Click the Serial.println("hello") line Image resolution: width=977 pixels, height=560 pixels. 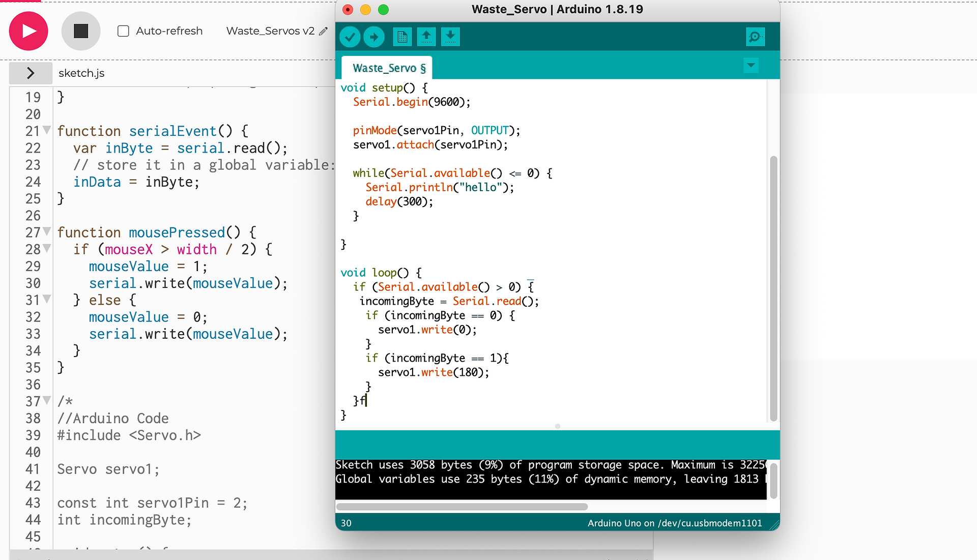(440, 187)
